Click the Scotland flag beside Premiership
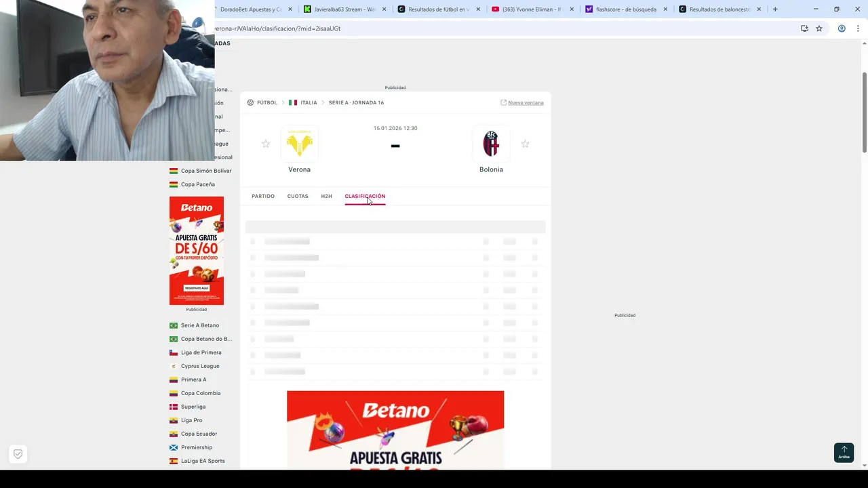Screen dimensions: 868x488 point(174,447)
